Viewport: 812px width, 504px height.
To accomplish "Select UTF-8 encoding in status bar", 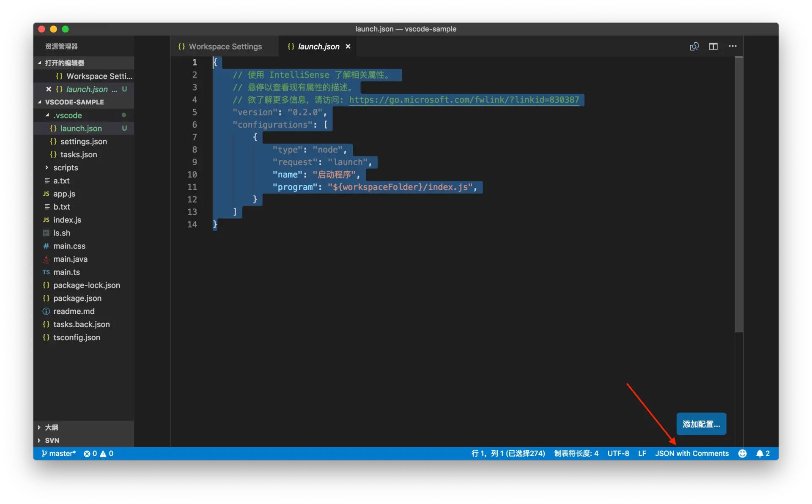I will click(x=618, y=453).
